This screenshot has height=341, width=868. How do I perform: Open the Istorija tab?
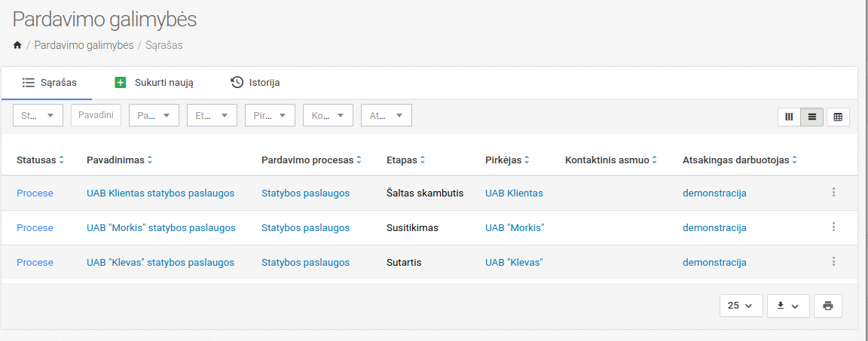click(255, 83)
